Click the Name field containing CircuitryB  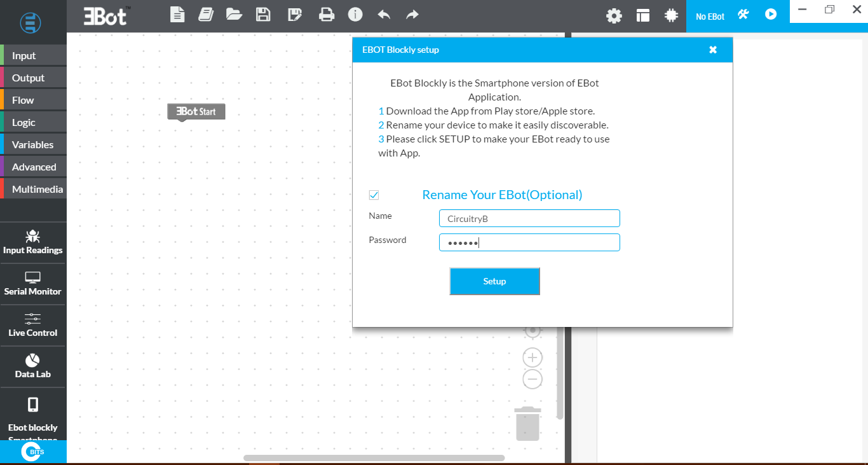pos(529,218)
